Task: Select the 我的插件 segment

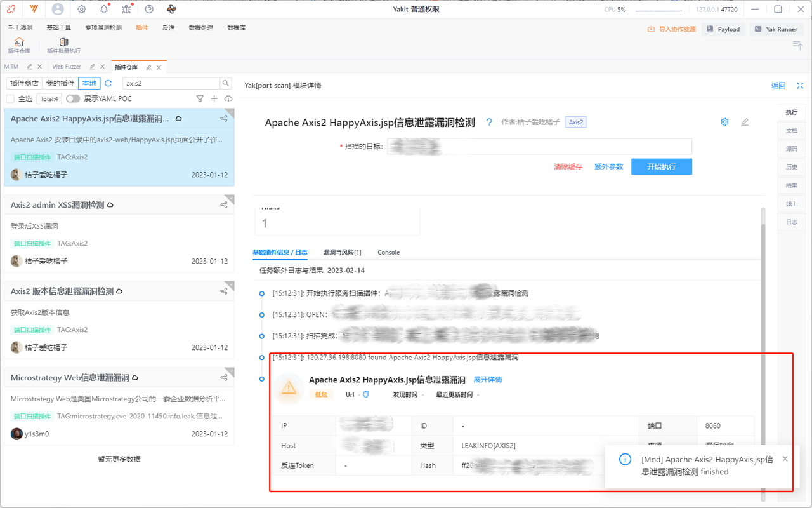Action: 60,83
